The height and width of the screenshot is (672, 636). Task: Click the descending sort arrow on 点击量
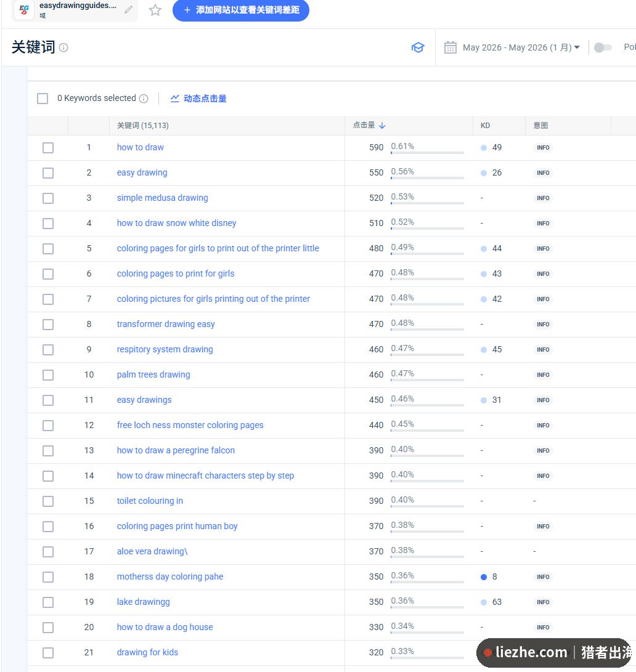click(382, 126)
